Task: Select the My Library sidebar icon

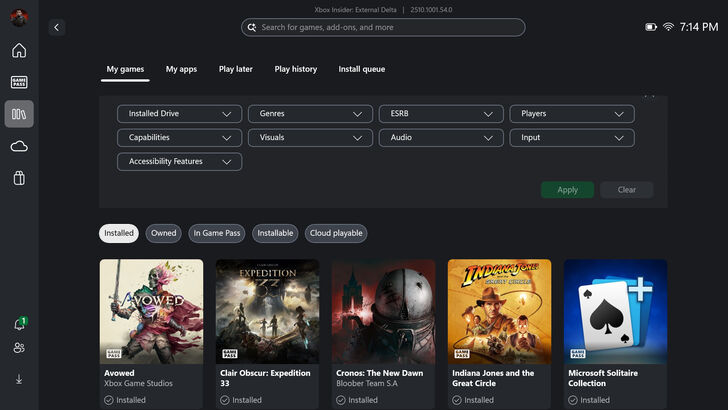Action: click(x=19, y=114)
